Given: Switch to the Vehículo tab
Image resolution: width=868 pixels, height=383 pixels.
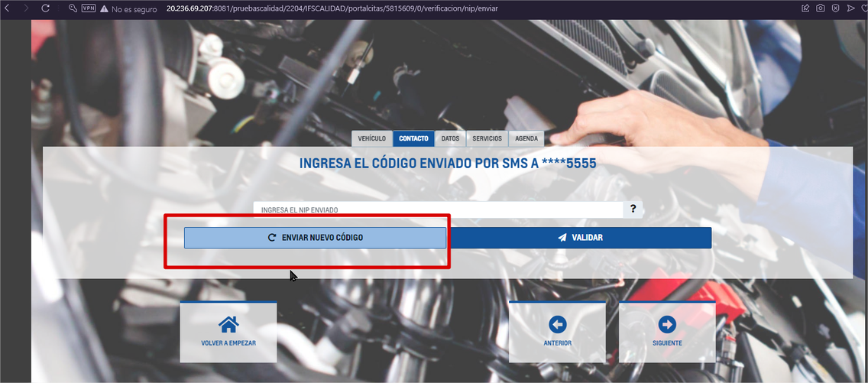Looking at the screenshot, I should [x=372, y=138].
